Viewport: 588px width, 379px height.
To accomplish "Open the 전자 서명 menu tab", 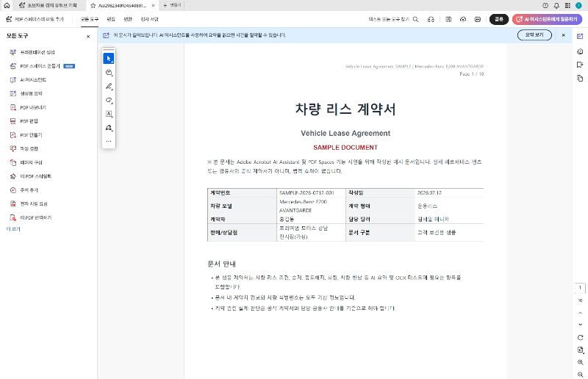I will tap(149, 19).
